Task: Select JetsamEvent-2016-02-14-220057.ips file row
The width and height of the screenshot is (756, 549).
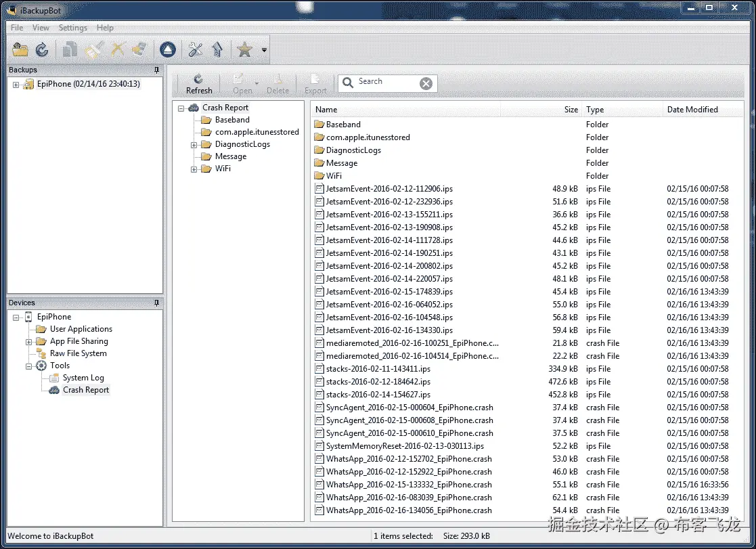Action: (x=525, y=279)
